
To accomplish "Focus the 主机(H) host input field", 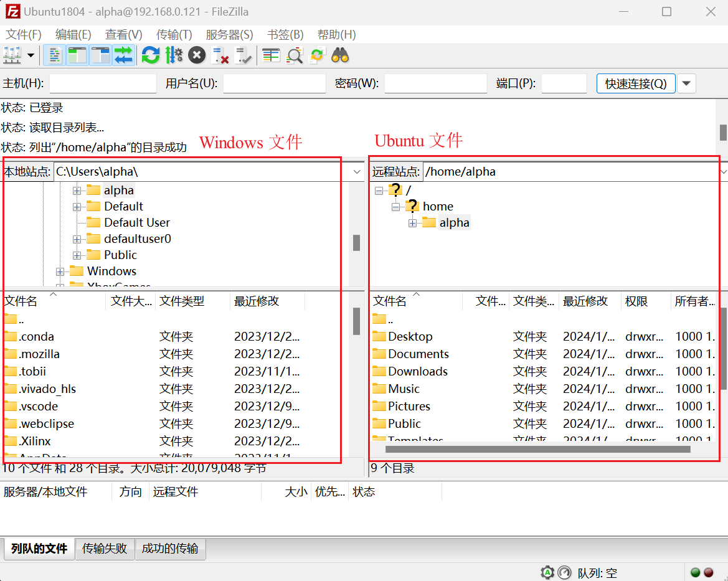I will tap(103, 83).
